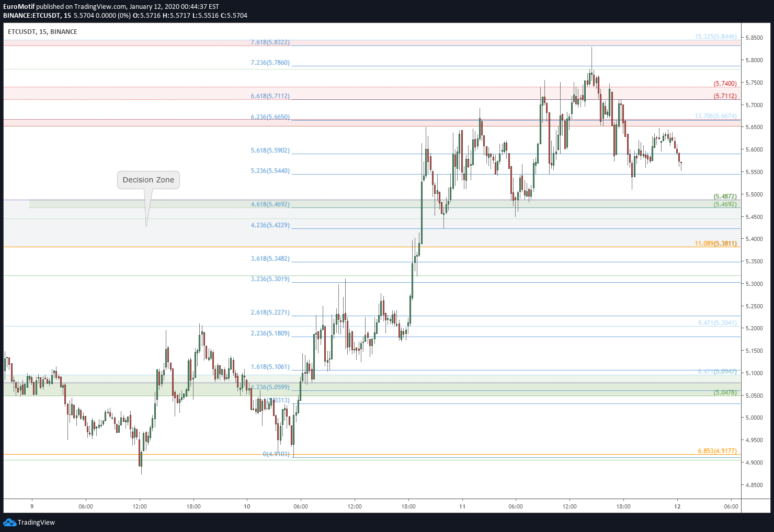Screen dimensions: 774x532
Task: Select the 6.236(5.6650) Fibonacci label
Action: pos(270,117)
